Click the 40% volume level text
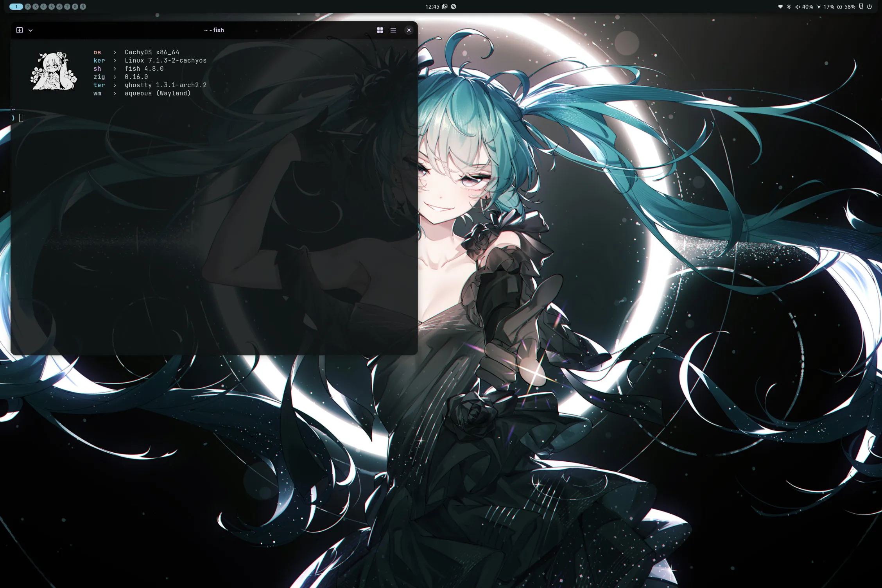Viewport: 882px width, 588px height. [x=807, y=7]
